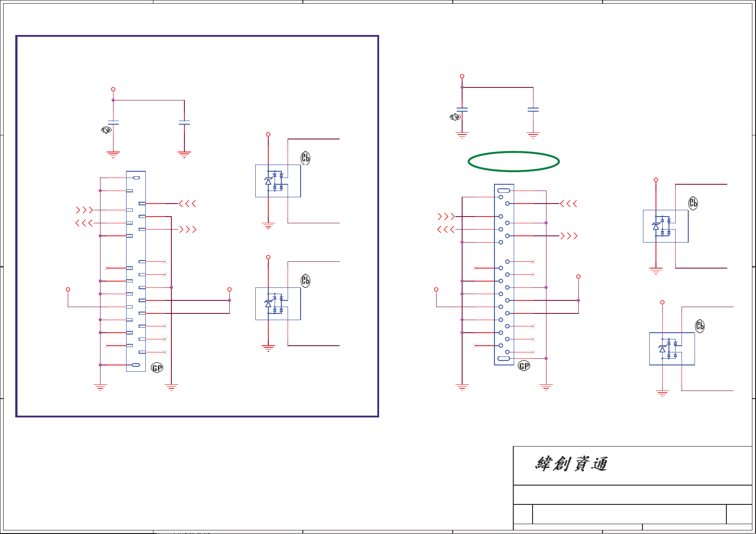Viewport: 756px width, 534px height.
Task: Click the tall connector body with round pins on the right
Action: [504, 274]
